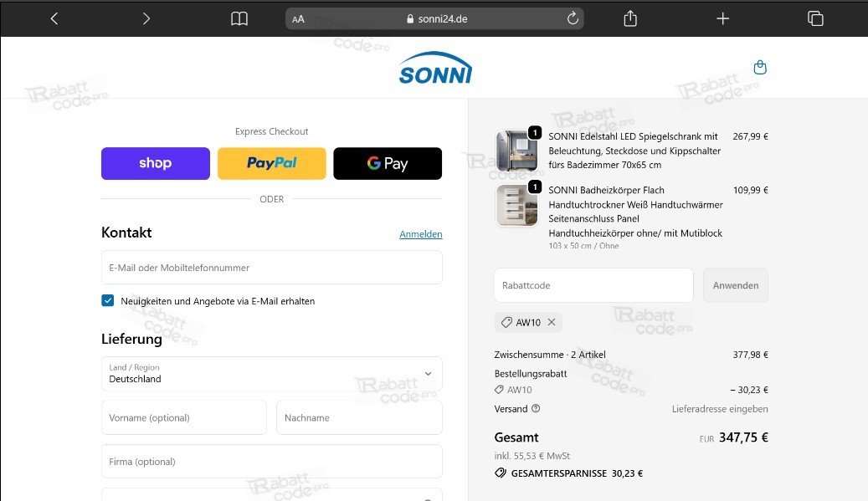Checkout via Shop Pay
The height and width of the screenshot is (501, 868).
pos(155,163)
